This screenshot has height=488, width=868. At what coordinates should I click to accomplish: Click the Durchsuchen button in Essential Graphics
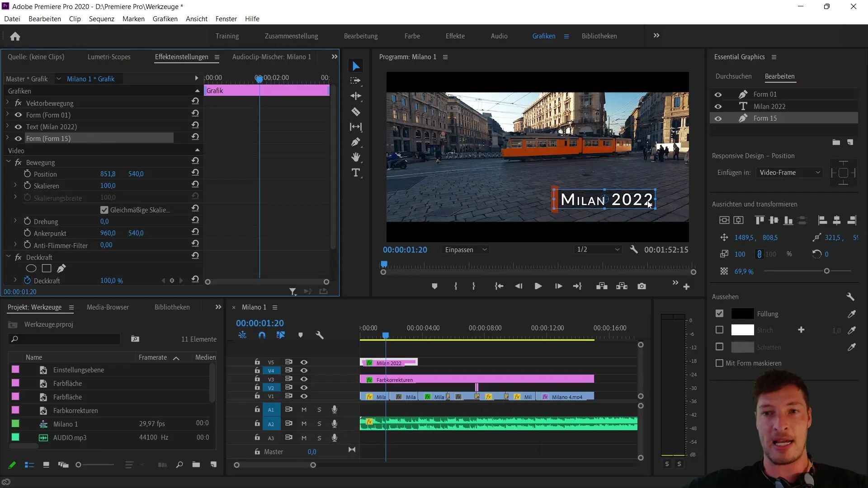[734, 75]
